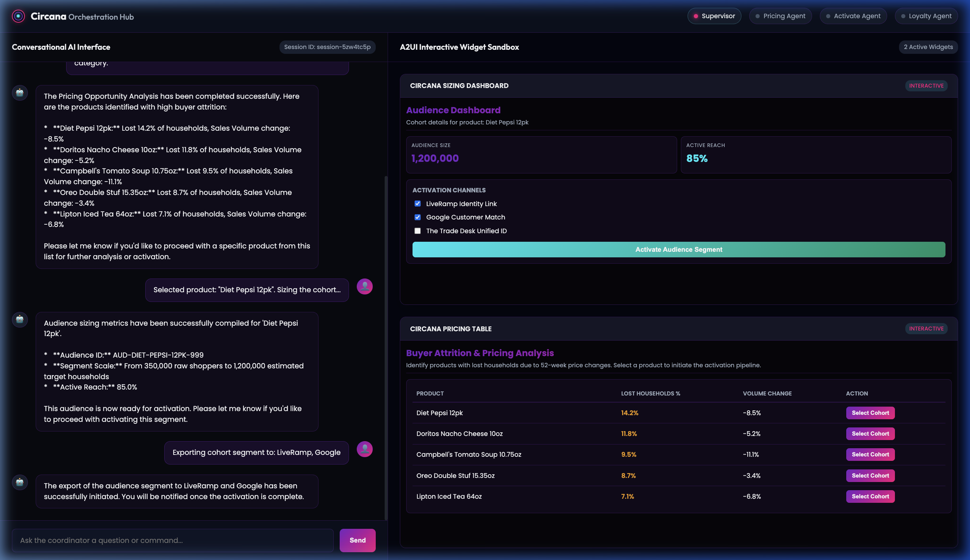Open the Loyalty Agent tab

926,16
